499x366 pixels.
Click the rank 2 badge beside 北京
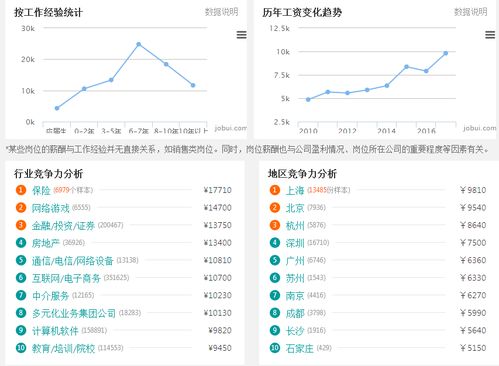275,208
